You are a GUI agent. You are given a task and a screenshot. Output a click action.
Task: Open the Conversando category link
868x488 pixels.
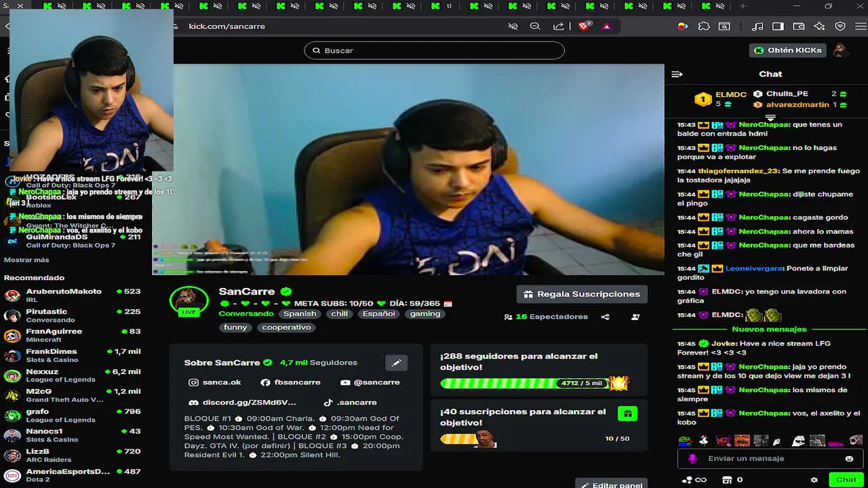[246, 314]
